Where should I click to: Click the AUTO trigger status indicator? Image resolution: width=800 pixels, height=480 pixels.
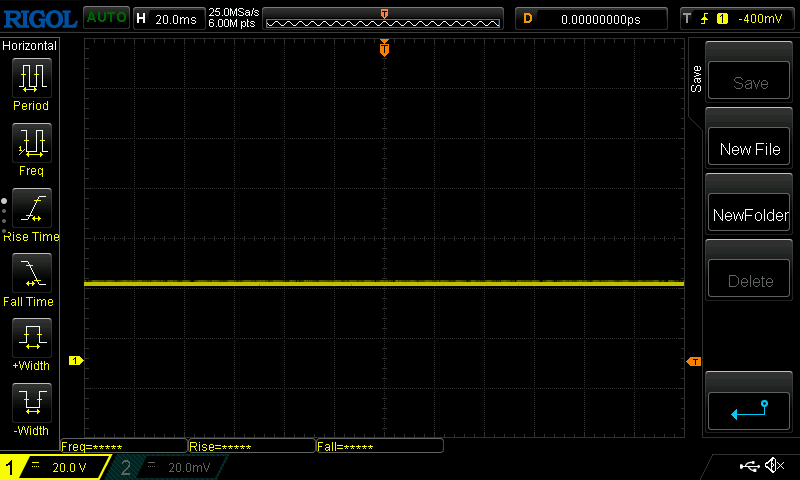[x=106, y=17]
